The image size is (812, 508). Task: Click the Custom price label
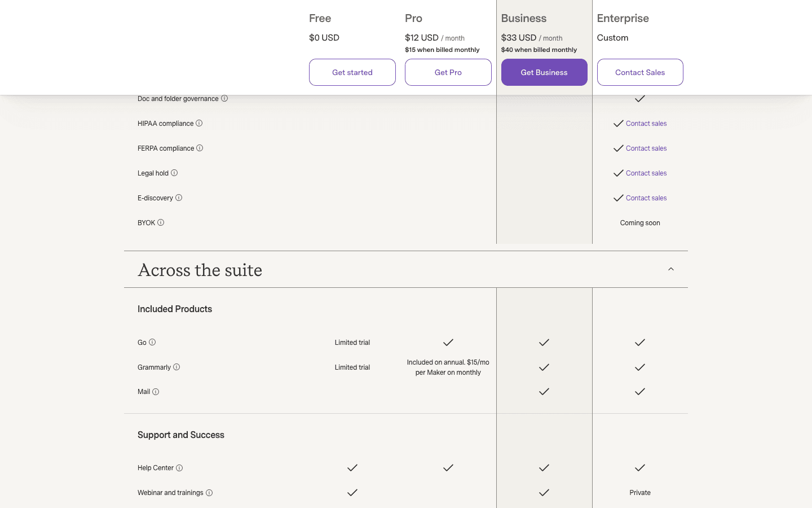click(612, 38)
